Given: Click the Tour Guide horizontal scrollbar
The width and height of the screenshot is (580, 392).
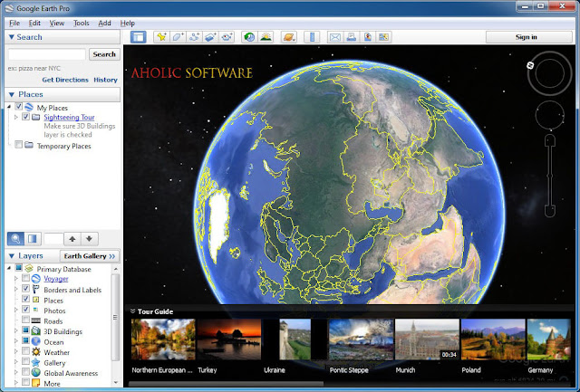Looking at the screenshot, I should click(226, 384).
